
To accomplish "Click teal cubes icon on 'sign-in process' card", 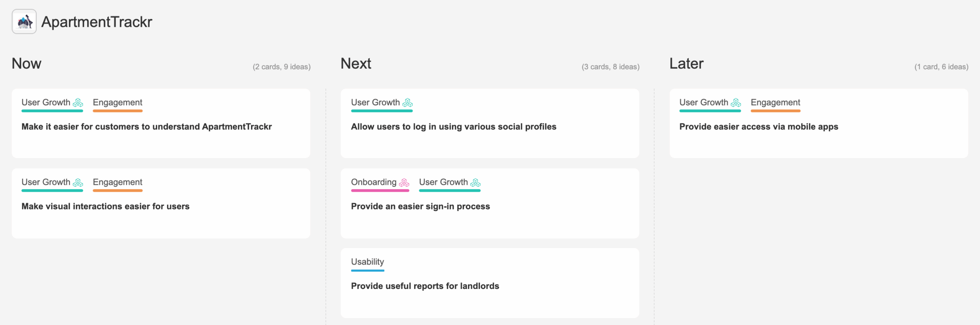I will click(x=475, y=183).
